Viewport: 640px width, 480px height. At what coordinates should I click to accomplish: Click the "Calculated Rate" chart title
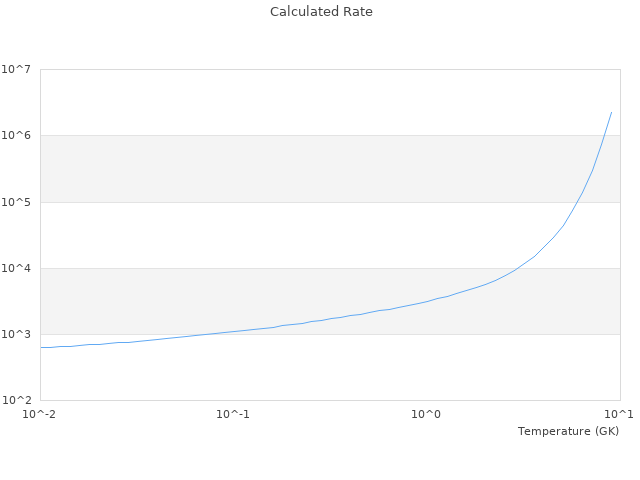tap(321, 12)
